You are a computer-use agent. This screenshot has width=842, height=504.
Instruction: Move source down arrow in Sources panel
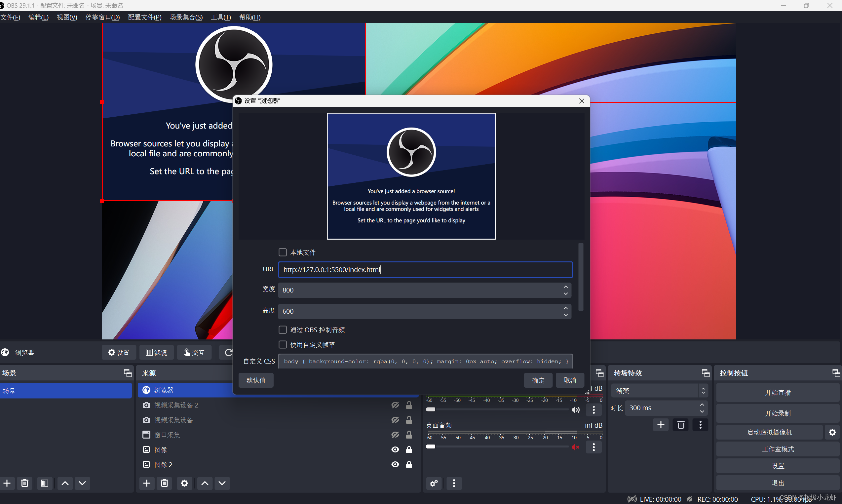pyautogui.click(x=222, y=483)
